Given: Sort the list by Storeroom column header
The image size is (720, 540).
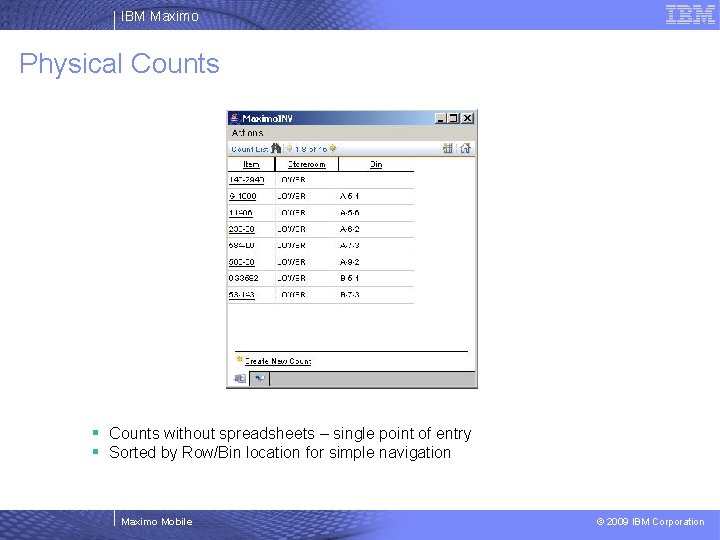Looking at the screenshot, I should [x=307, y=164].
